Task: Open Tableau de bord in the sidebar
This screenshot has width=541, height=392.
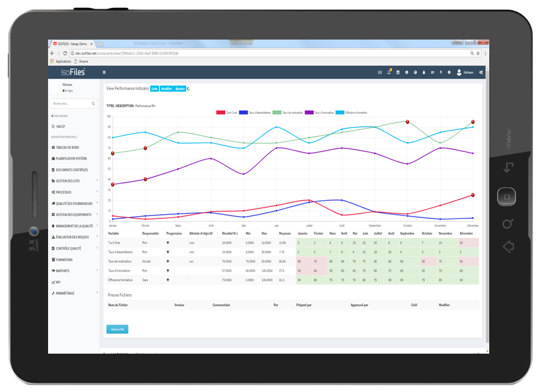Action: [x=66, y=147]
